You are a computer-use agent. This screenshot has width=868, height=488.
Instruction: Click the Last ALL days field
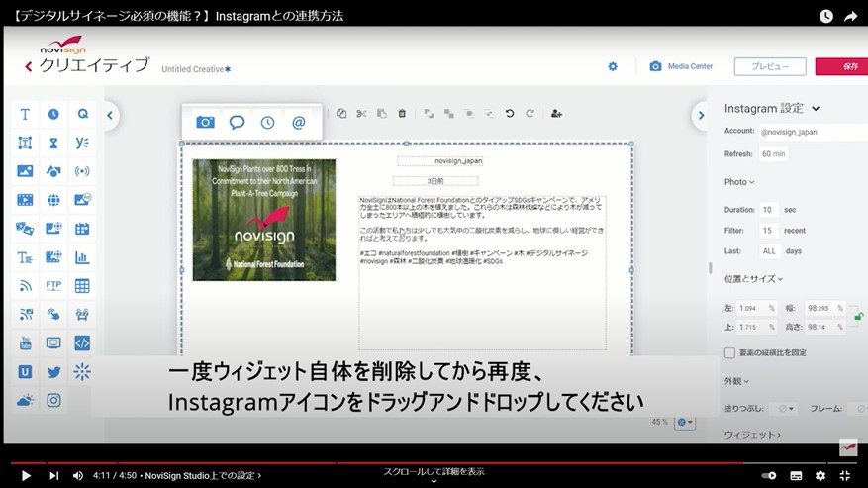pos(769,250)
